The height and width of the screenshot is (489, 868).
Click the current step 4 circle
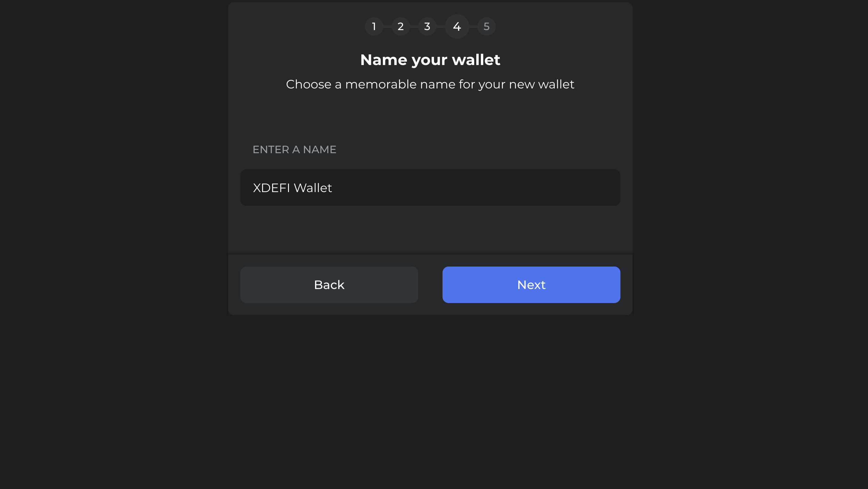pyautogui.click(x=457, y=26)
